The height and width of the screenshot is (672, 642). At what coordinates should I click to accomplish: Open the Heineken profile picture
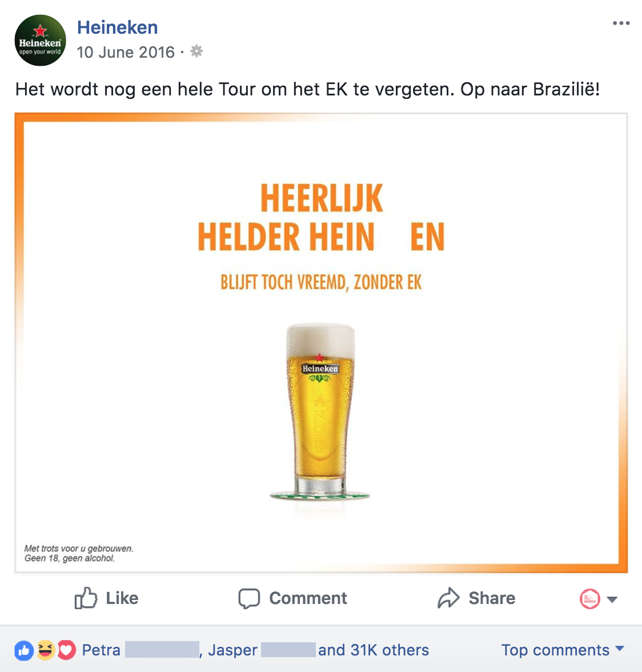click(x=40, y=40)
